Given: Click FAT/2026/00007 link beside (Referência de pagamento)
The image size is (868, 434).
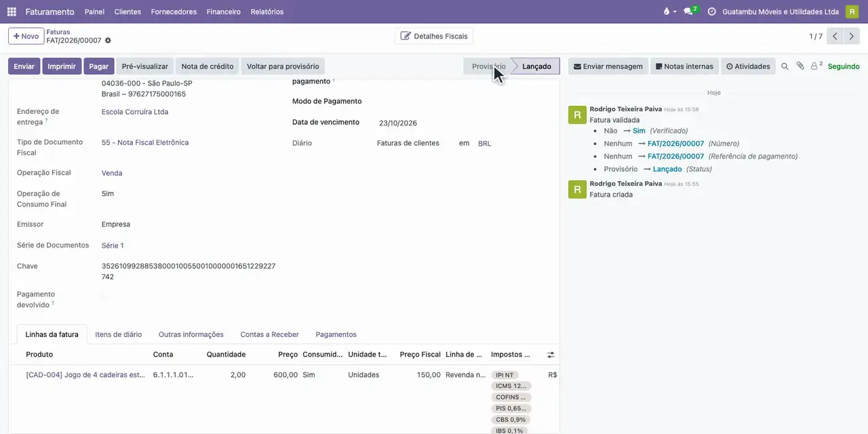Looking at the screenshot, I should (676, 156).
